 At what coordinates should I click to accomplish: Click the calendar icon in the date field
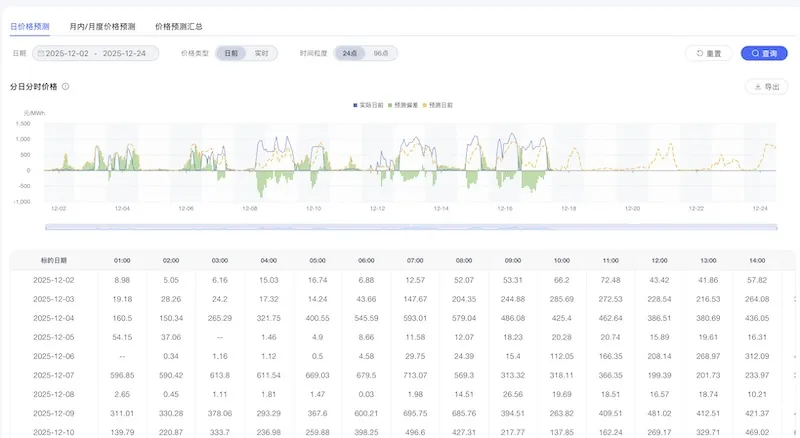[x=41, y=53]
